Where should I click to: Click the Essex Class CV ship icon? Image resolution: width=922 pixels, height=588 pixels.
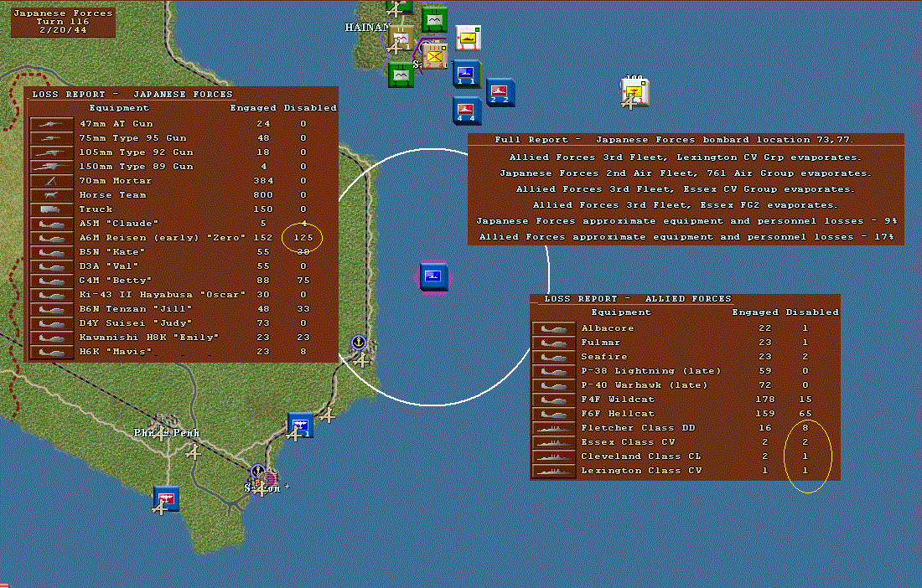click(x=553, y=442)
